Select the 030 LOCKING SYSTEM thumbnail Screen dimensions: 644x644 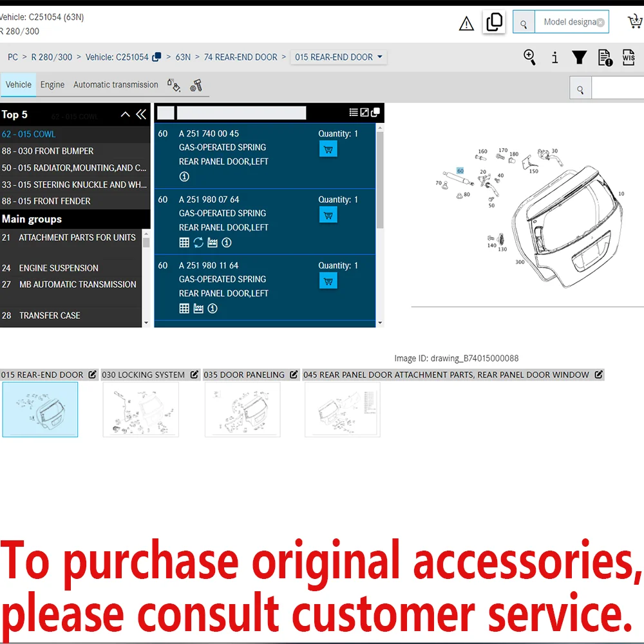141,410
